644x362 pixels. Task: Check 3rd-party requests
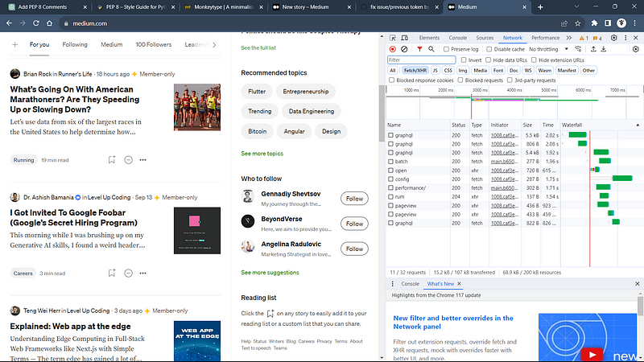click(510, 80)
